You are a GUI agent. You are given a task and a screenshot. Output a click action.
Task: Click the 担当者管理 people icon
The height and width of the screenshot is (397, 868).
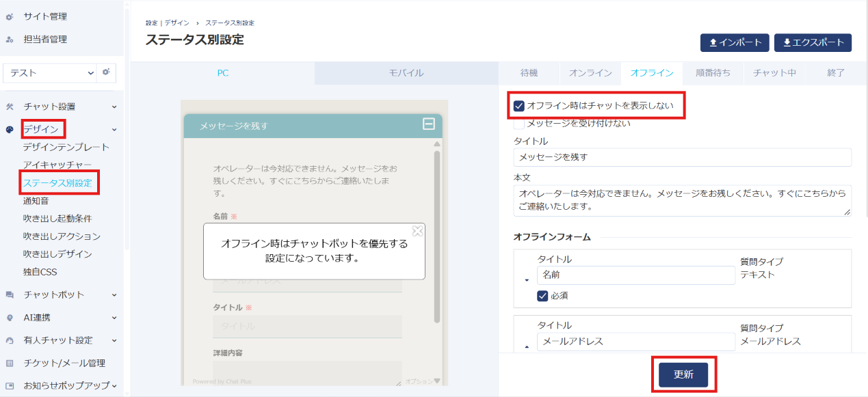click(x=10, y=40)
